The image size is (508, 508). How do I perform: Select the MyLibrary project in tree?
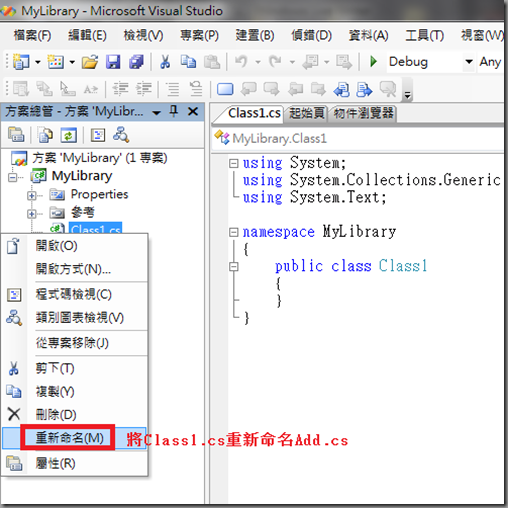(82, 176)
